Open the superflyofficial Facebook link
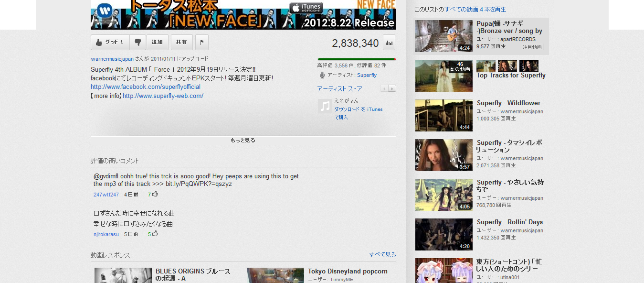This screenshot has height=283, width=644. click(146, 87)
